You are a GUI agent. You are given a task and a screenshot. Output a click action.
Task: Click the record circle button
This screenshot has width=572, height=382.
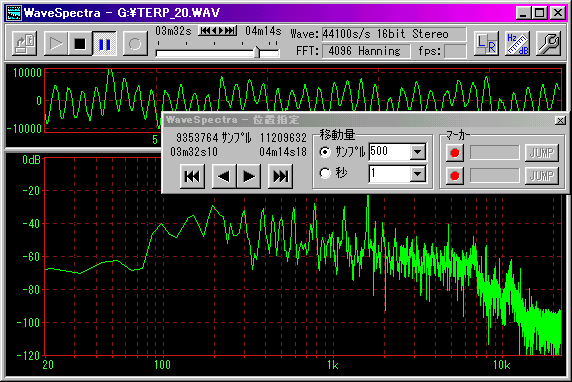[135, 43]
